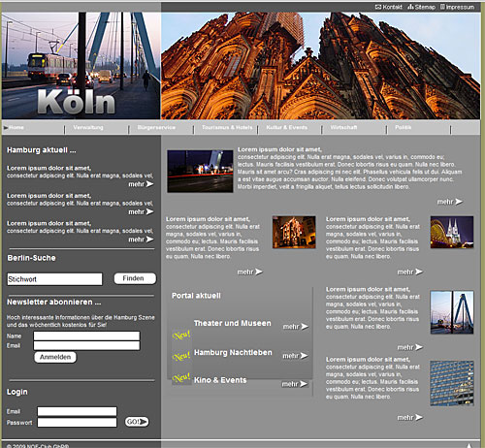Image resolution: width=485 pixels, height=448 pixels.
Task: Focus the Login Passwort field
Action: [x=77, y=423]
